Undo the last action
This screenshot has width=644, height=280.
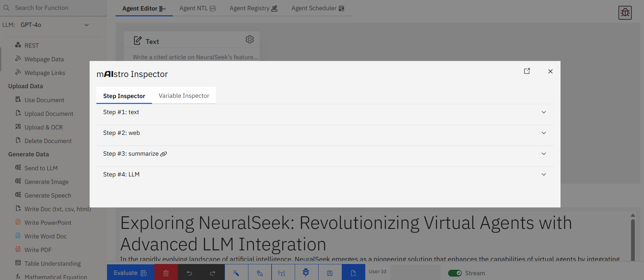(x=189, y=273)
